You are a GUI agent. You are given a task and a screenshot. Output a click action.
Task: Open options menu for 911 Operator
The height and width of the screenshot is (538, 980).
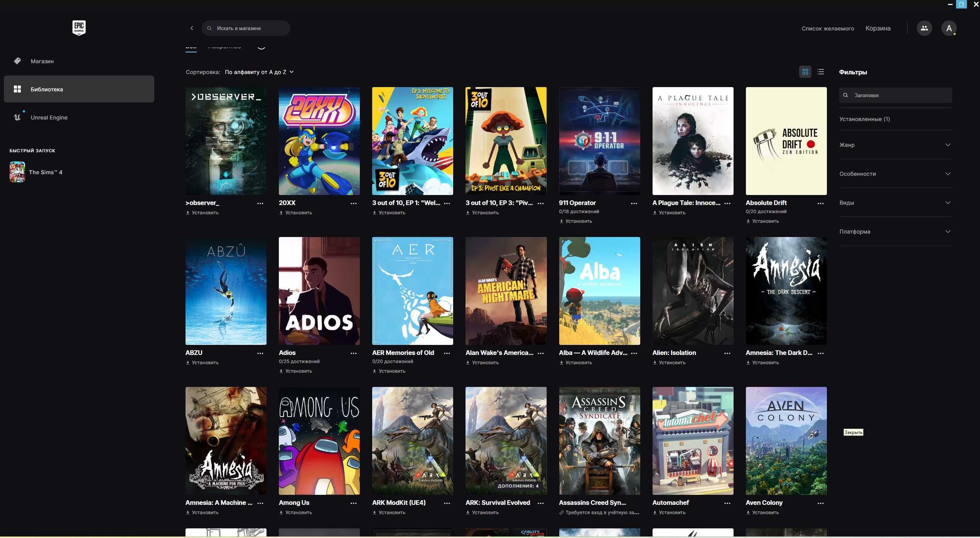pyautogui.click(x=634, y=203)
